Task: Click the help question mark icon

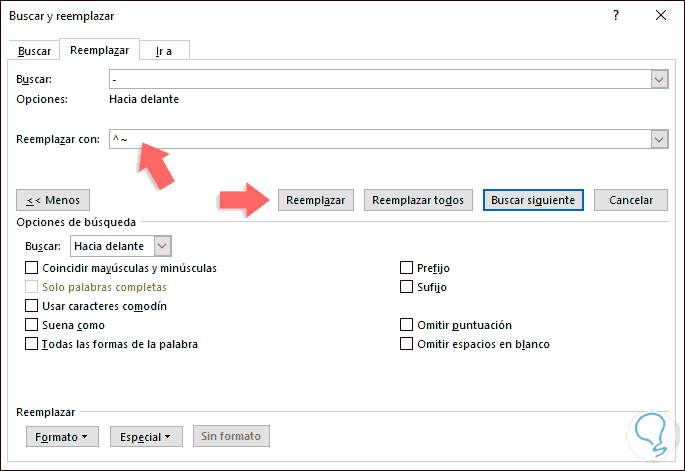Action: (616, 16)
